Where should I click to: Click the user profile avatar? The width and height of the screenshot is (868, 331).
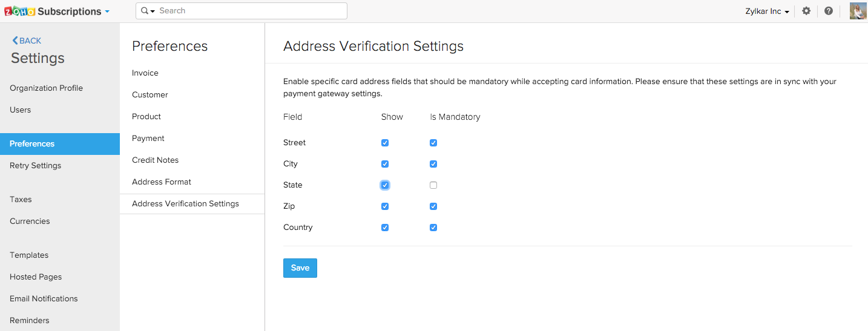point(858,11)
